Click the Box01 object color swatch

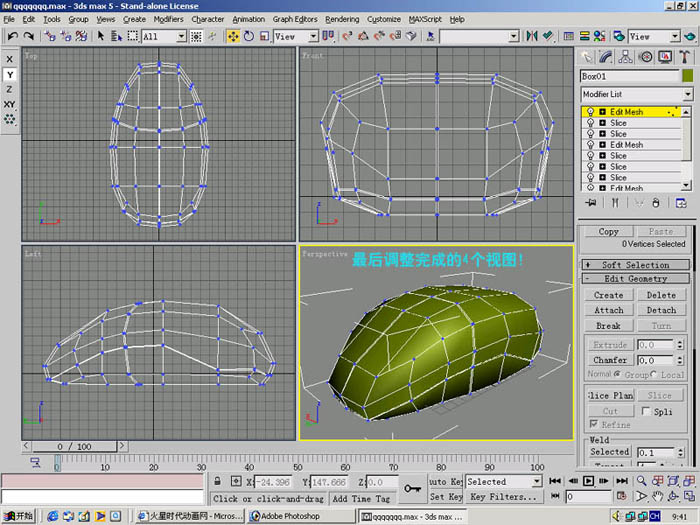pyautogui.click(x=688, y=76)
